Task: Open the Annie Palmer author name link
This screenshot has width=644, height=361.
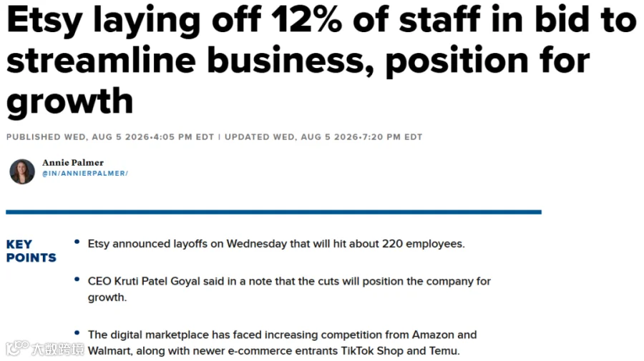Action: click(73, 162)
